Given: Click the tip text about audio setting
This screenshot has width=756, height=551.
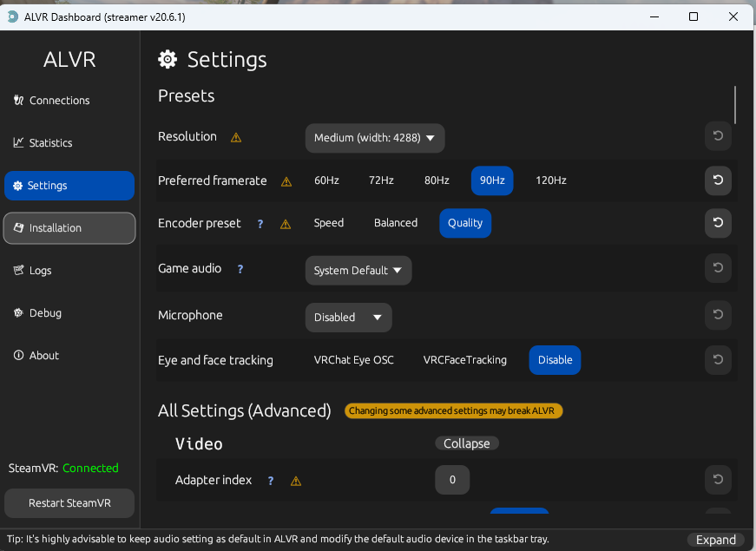Looking at the screenshot, I should pos(278,539).
